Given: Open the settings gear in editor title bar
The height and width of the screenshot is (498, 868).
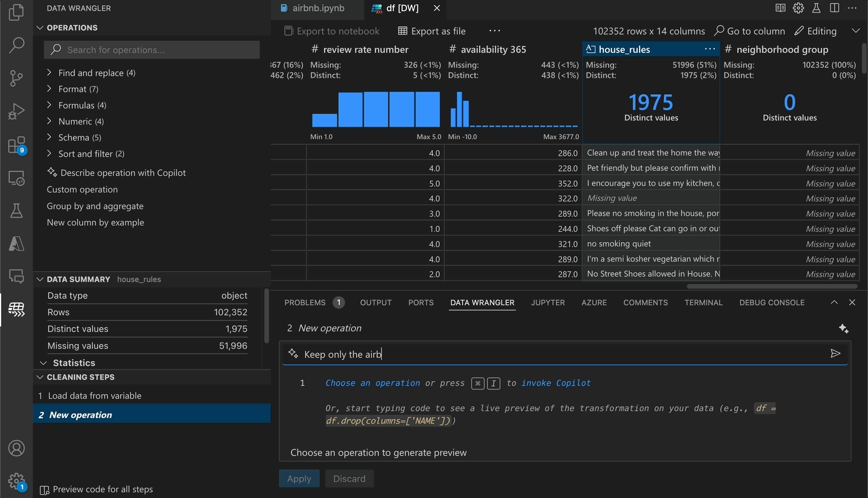Looking at the screenshot, I should tap(798, 8).
